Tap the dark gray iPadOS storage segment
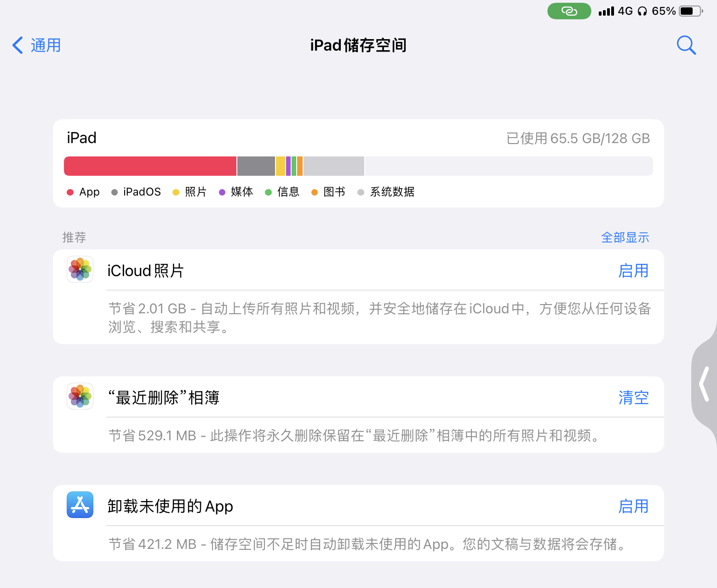 pyautogui.click(x=256, y=166)
